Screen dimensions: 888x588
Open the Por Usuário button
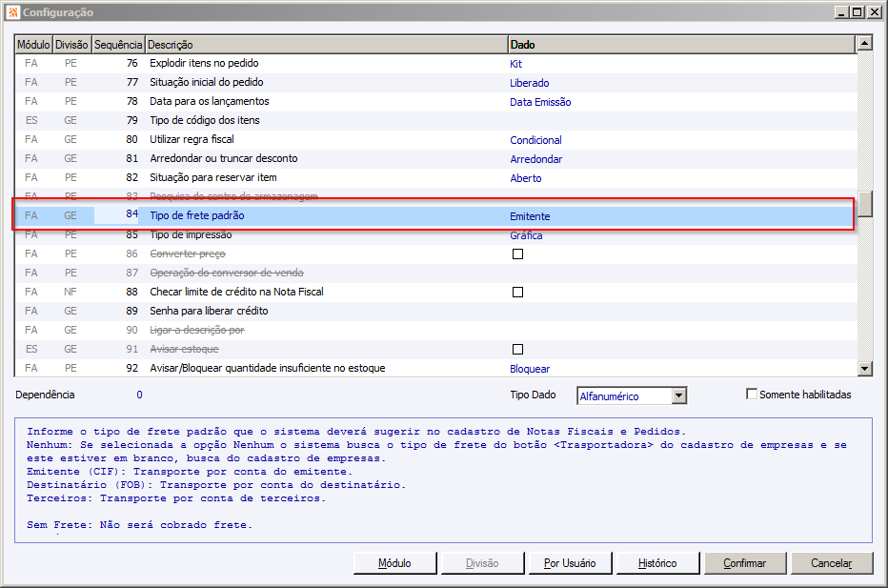[x=570, y=563]
